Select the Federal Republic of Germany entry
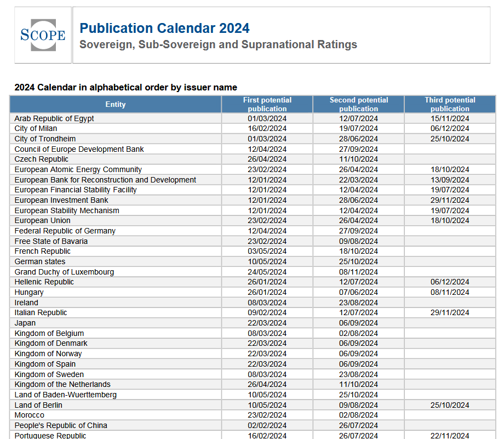Screen dimensions: 504x439 (x=65, y=231)
